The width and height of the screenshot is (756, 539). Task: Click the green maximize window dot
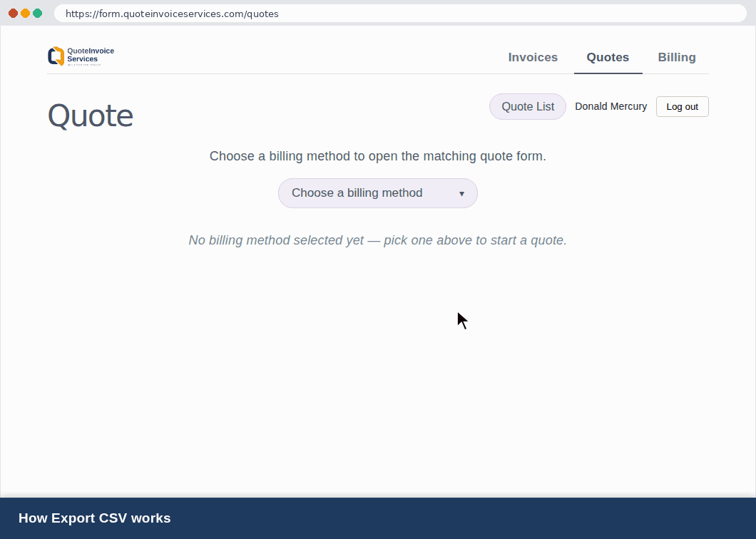38,13
